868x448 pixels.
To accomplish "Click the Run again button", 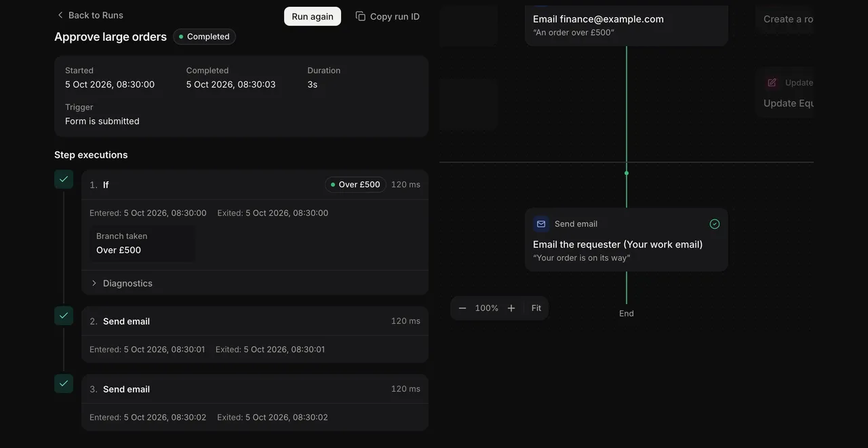I will (313, 16).
